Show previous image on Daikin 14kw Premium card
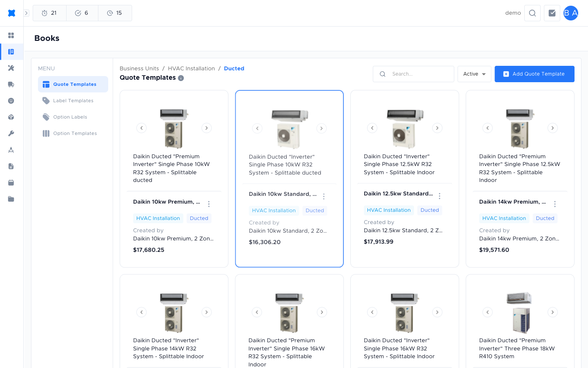The width and height of the screenshot is (588, 368). (x=488, y=128)
